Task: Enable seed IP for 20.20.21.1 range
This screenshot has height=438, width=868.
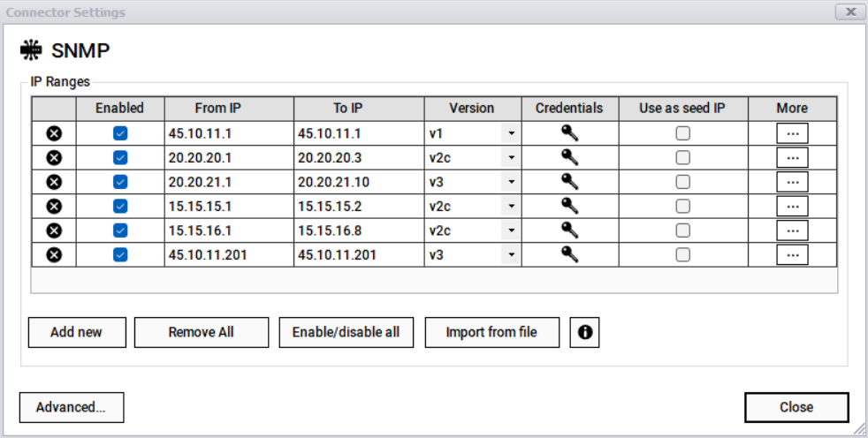Action: tap(683, 182)
